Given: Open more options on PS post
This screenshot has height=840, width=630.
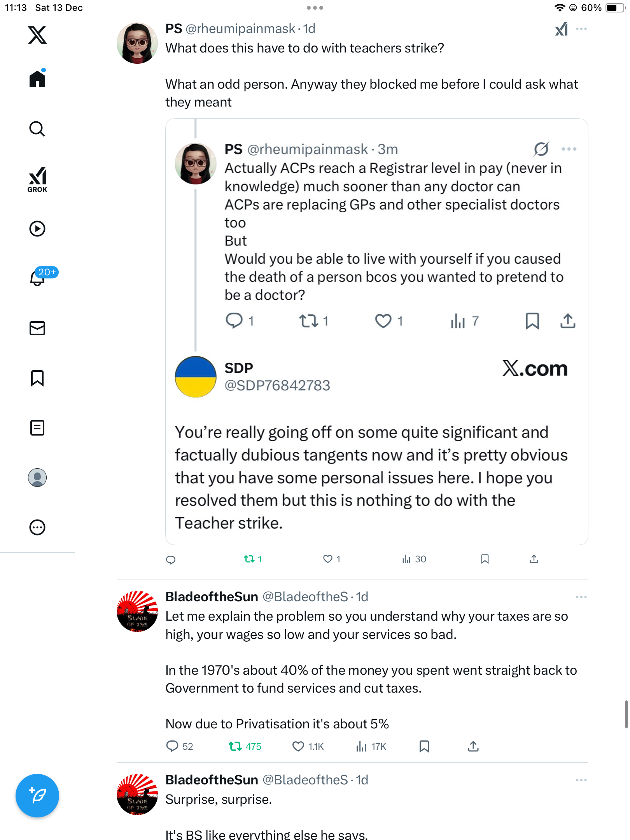Looking at the screenshot, I should pyautogui.click(x=581, y=29).
